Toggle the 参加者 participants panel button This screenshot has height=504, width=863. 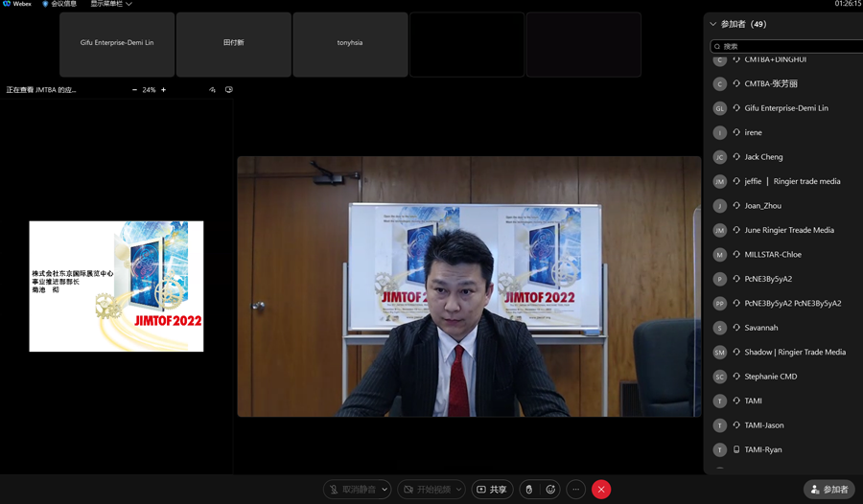tap(828, 490)
